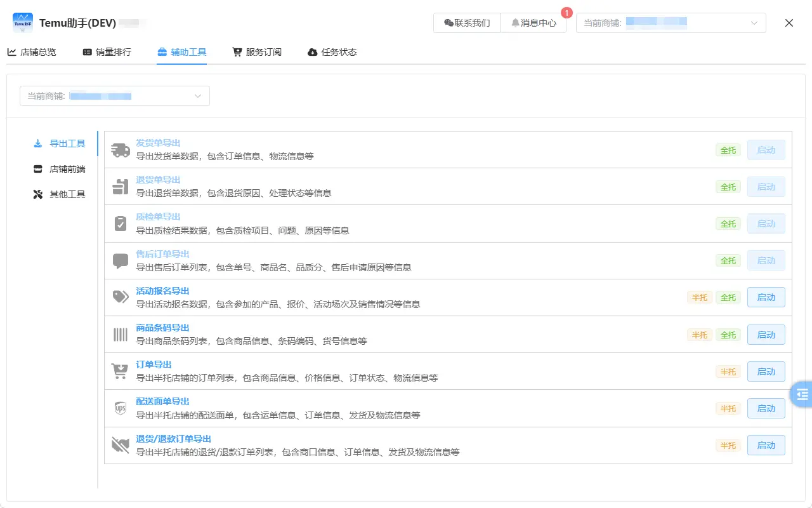Click the 半托 tag in 配送面单导出 row

tap(728, 408)
